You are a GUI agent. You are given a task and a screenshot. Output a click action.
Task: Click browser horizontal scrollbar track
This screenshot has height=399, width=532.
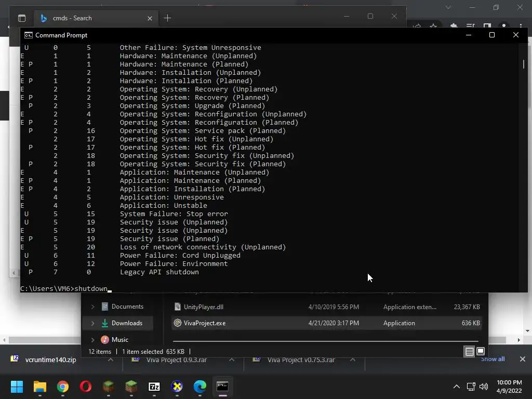pos(44,340)
